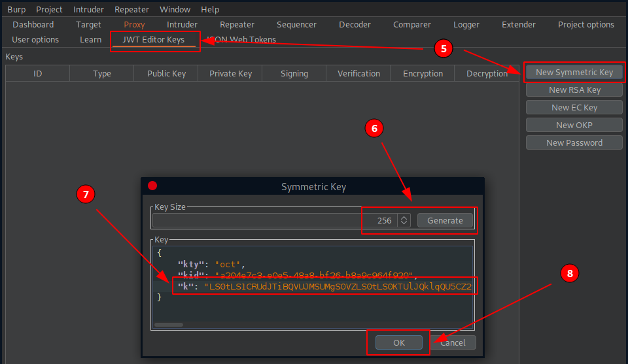This screenshot has width=628, height=364.
Task: Click the Type column header
Action: point(102,74)
